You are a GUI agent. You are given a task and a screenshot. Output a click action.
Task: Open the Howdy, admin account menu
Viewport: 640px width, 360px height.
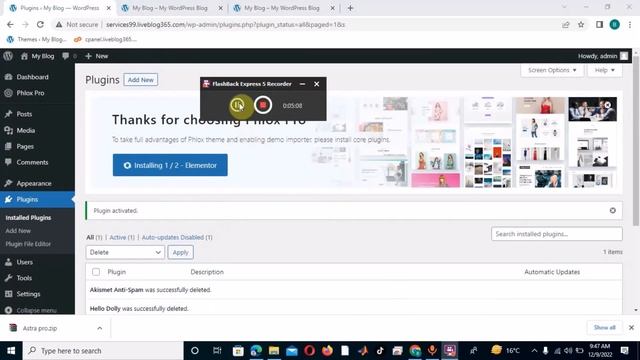coord(603,56)
